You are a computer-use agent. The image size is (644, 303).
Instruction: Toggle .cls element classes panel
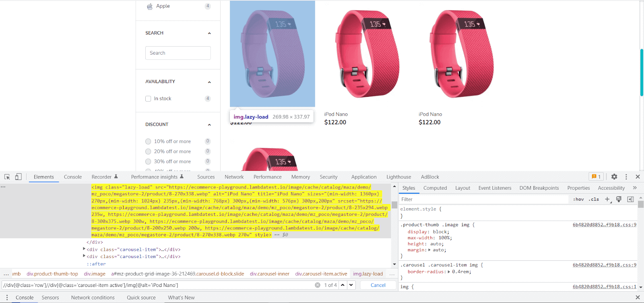pos(594,199)
